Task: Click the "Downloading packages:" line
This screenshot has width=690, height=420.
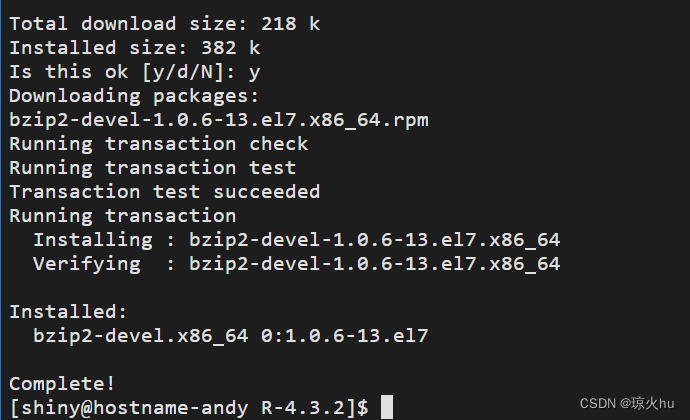Action: 135,96
